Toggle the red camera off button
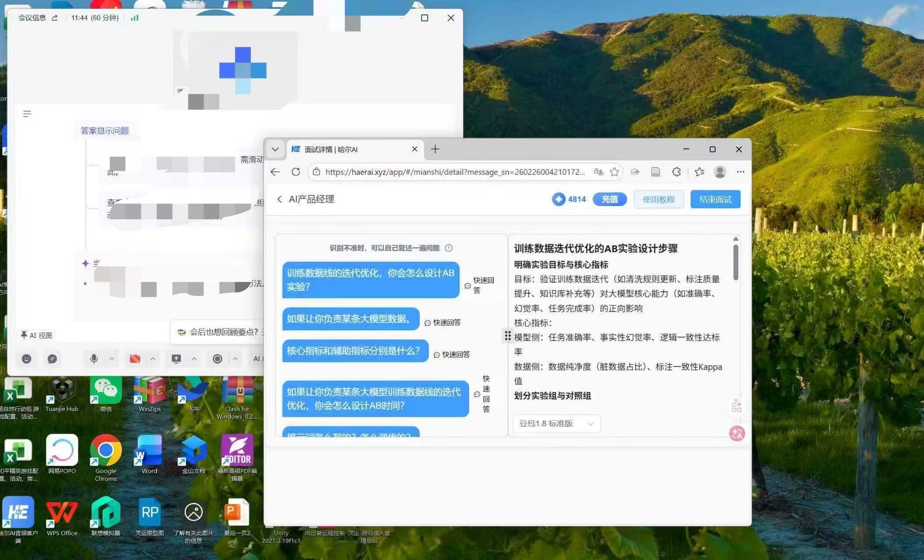Viewport: 924px width, 560px height. click(135, 359)
